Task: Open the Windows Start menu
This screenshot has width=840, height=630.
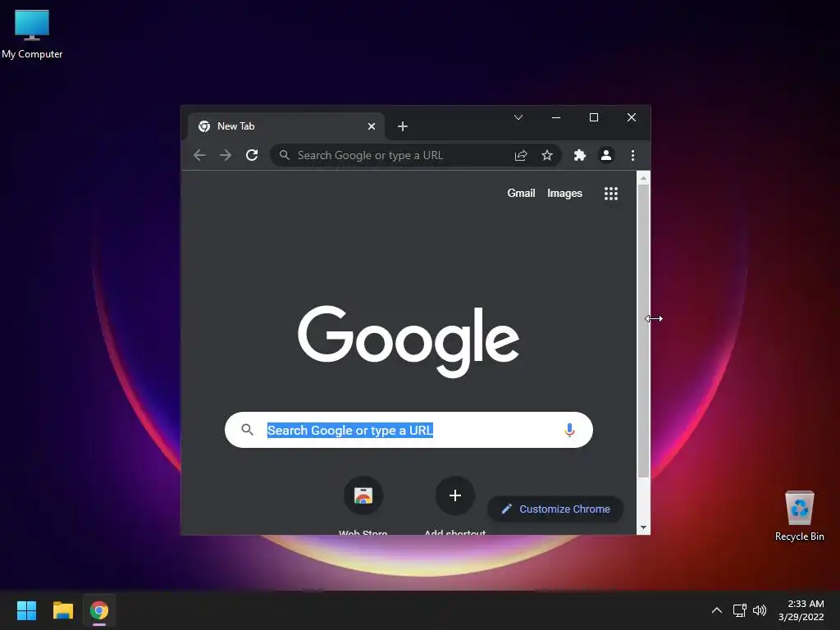Action: [26, 610]
